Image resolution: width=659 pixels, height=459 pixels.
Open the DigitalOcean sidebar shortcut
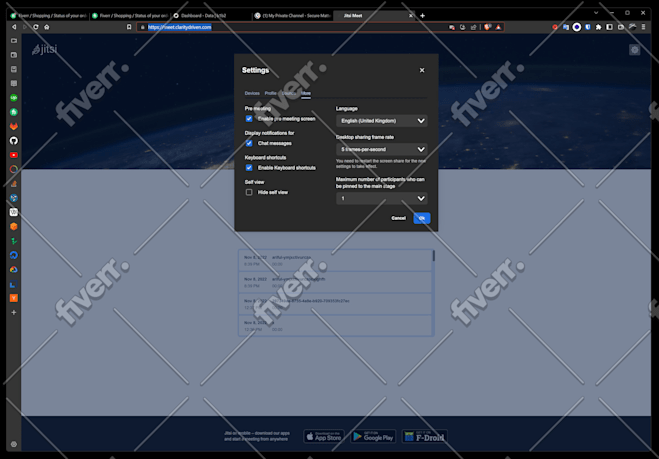14,255
